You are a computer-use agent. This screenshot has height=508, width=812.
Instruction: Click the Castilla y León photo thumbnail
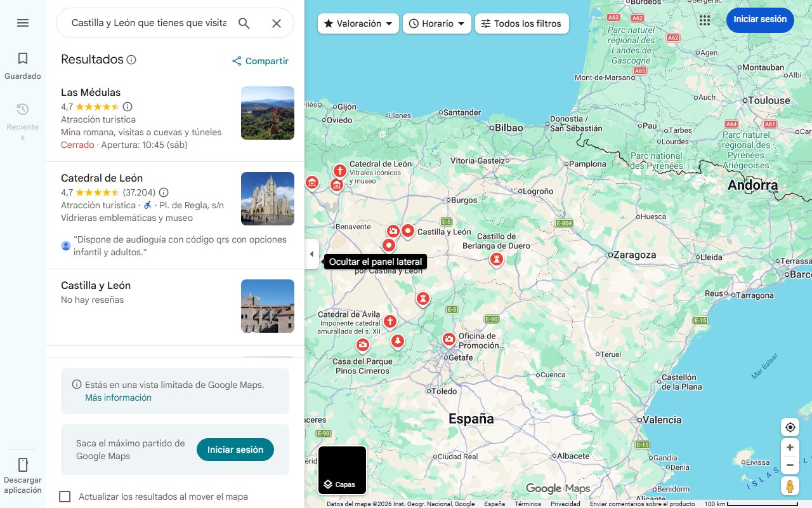268,306
